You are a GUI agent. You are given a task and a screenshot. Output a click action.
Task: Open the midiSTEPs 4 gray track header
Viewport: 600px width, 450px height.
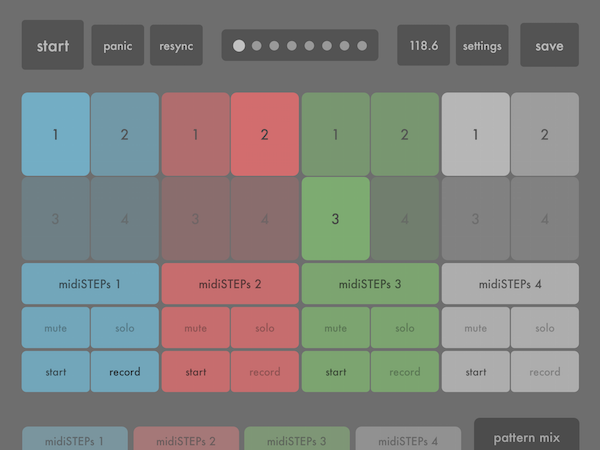(x=510, y=284)
